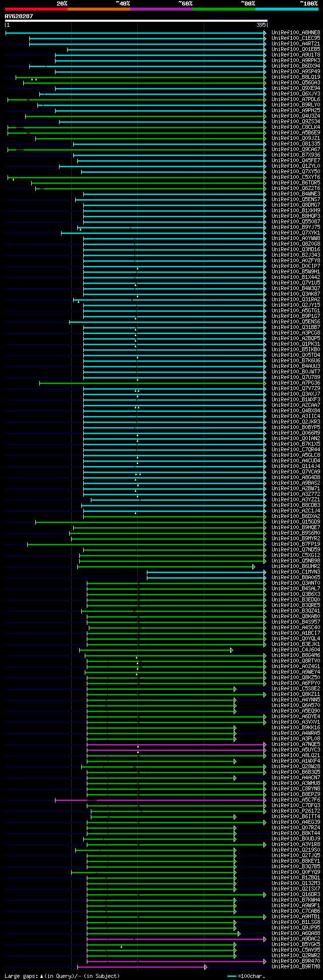Open hit UniRef100_Q01EB5
323x980 pixels.
tap(296, 49)
